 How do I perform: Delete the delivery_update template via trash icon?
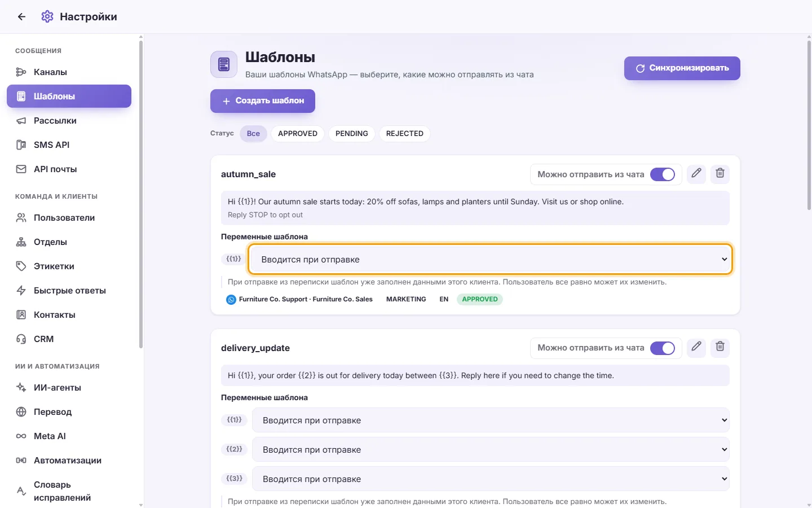pyautogui.click(x=720, y=347)
